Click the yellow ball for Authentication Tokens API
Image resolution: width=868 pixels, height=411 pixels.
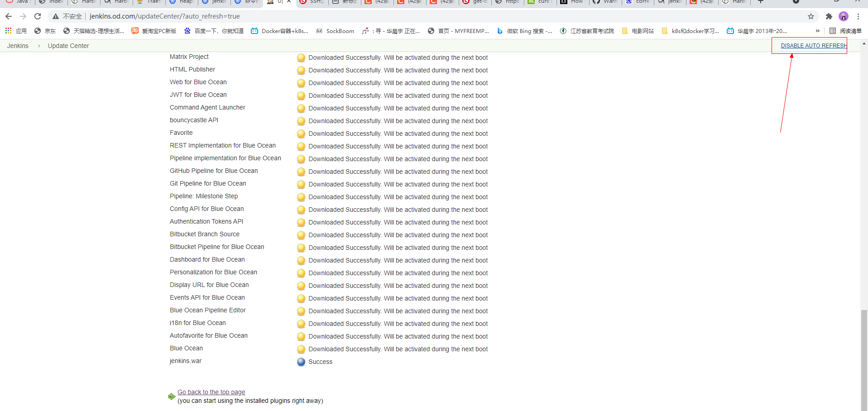(301, 223)
